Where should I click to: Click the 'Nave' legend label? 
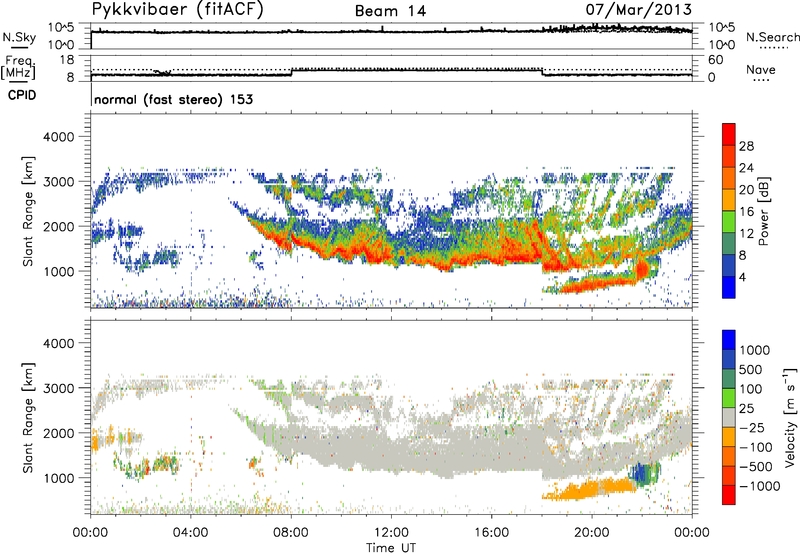[761, 69]
